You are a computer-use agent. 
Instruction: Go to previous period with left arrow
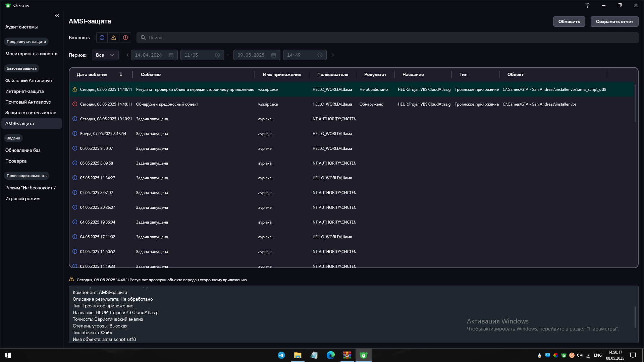coord(127,55)
